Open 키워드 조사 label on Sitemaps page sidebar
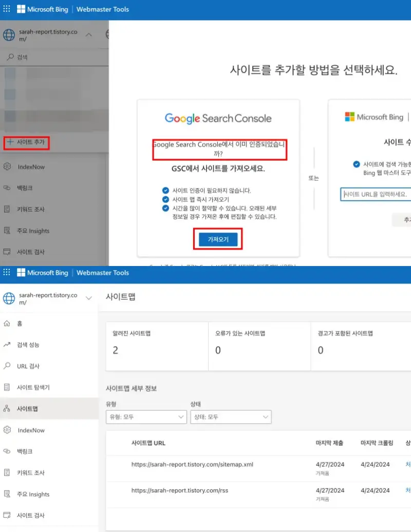Viewport: 411px width, 532px height. (x=30, y=472)
